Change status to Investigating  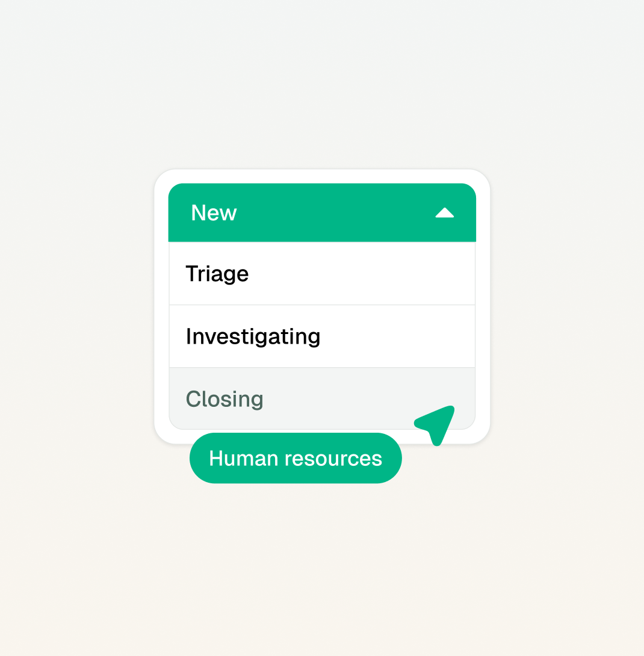pyautogui.click(x=322, y=336)
